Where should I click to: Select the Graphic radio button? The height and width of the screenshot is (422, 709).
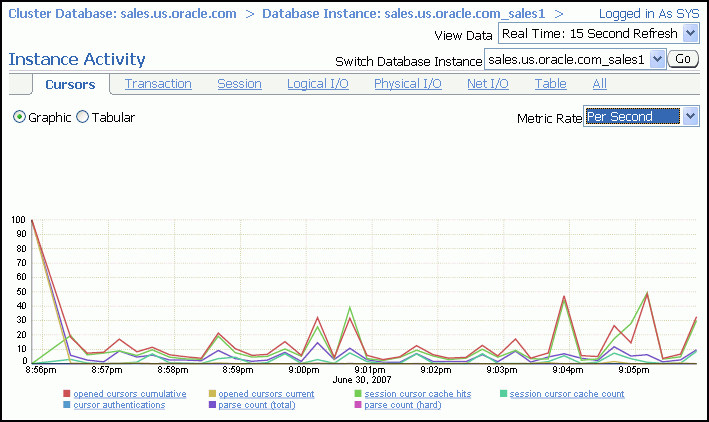(x=20, y=118)
